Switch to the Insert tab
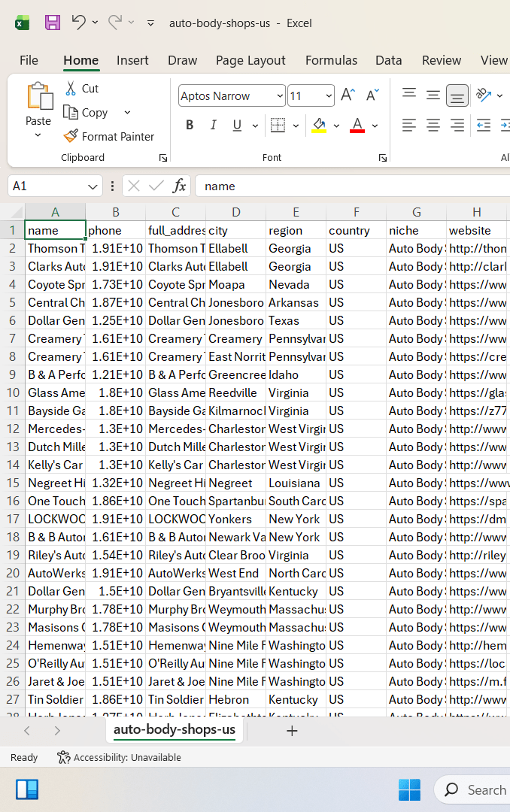 132,60
